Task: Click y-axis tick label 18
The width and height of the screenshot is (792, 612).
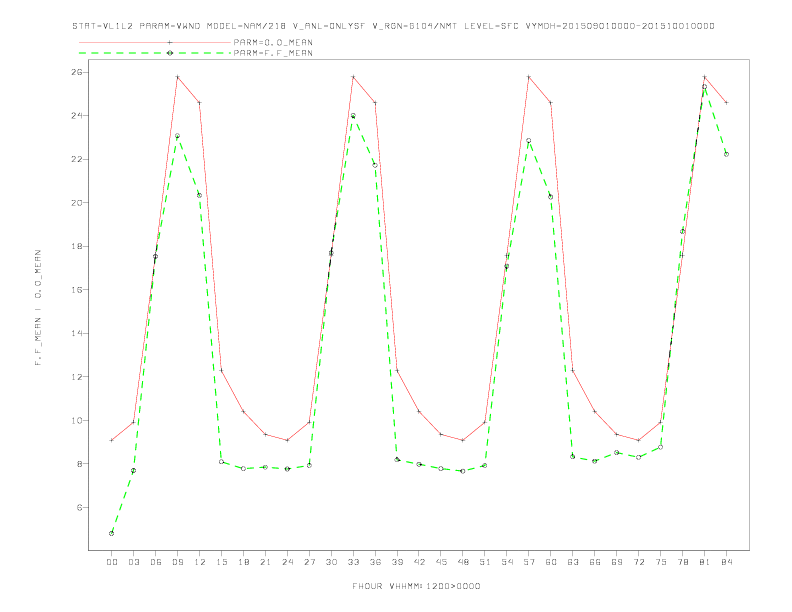Action: point(79,246)
